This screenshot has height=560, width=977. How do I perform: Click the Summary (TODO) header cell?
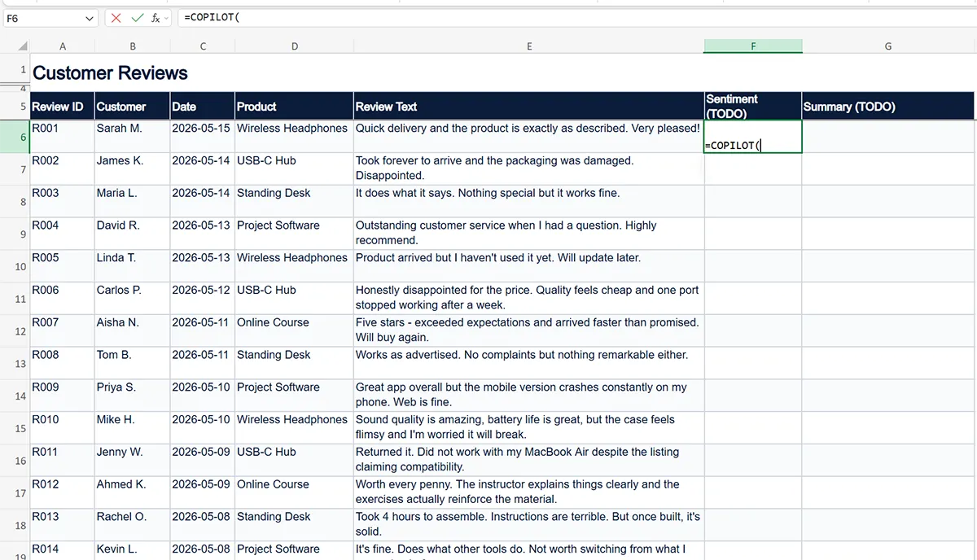point(888,106)
